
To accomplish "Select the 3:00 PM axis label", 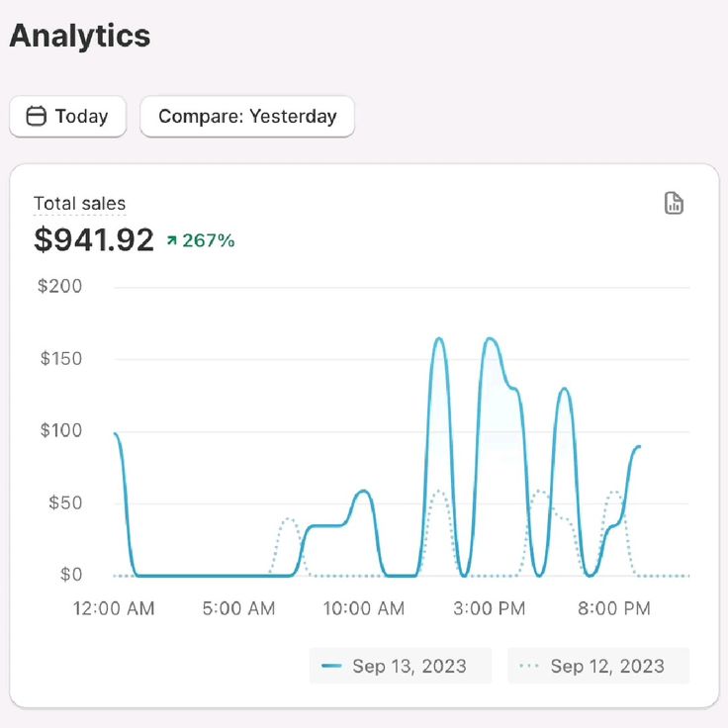I will [490, 608].
